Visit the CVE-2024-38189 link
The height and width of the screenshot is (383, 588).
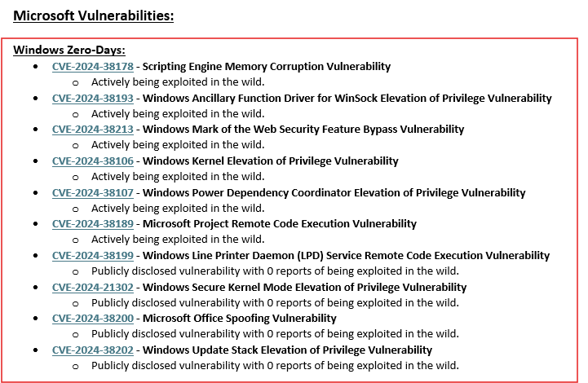(x=92, y=224)
